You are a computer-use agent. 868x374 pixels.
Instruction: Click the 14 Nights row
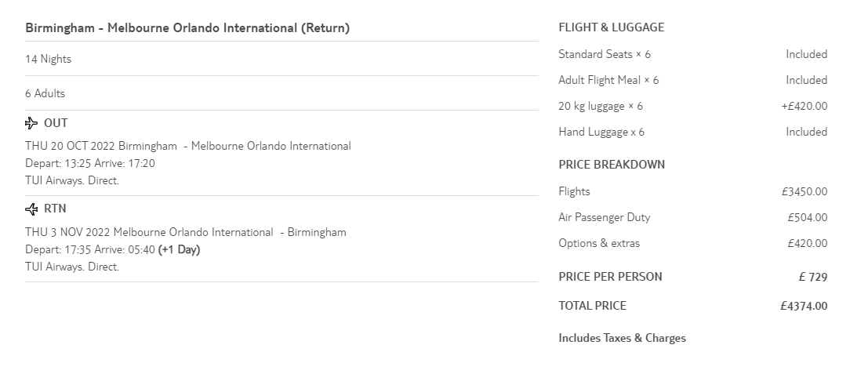click(48, 60)
